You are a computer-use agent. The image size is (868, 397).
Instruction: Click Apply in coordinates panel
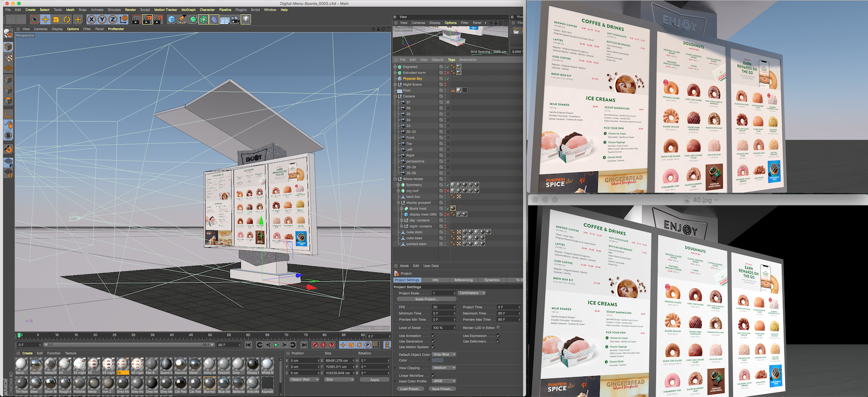click(375, 380)
